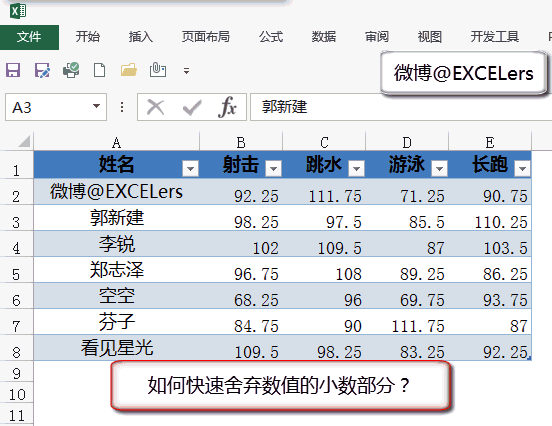Switch to the 数据 ribbon tab
The width and height of the screenshot is (552, 426).
[324, 37]
